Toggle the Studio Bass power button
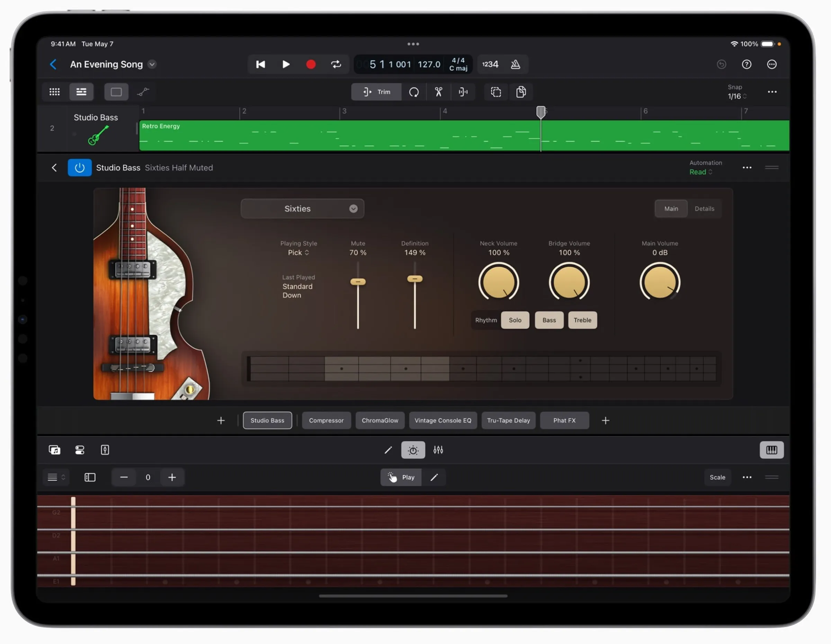This screenshot has width=831, height=644. click(x=80, y=167)
